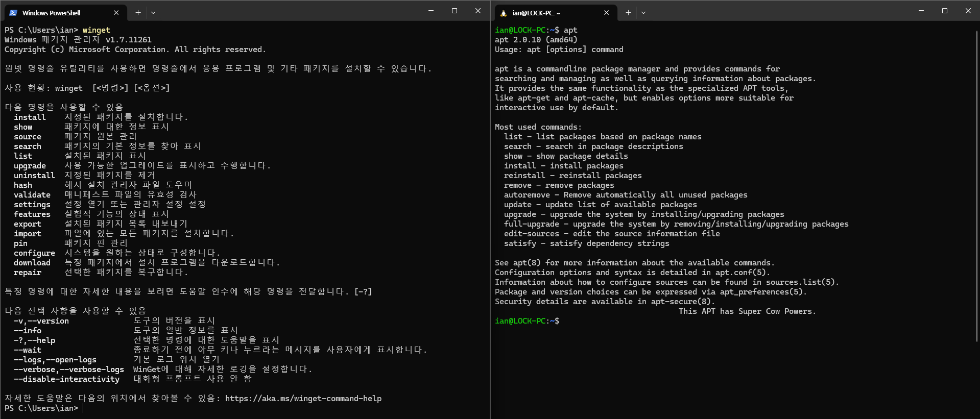Image resolution: width=980 pixels, height=419 pixels.
Task: Minimize the PowerShell window
Action: (x=431, y=11)
